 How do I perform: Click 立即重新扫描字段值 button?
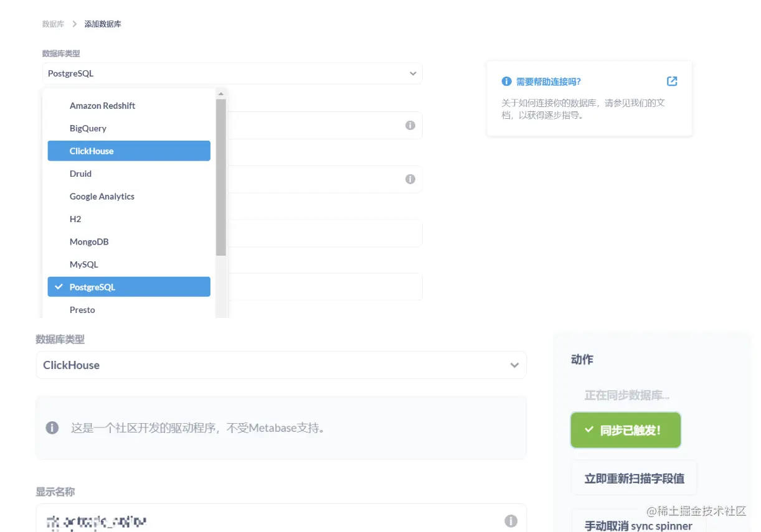634,478
